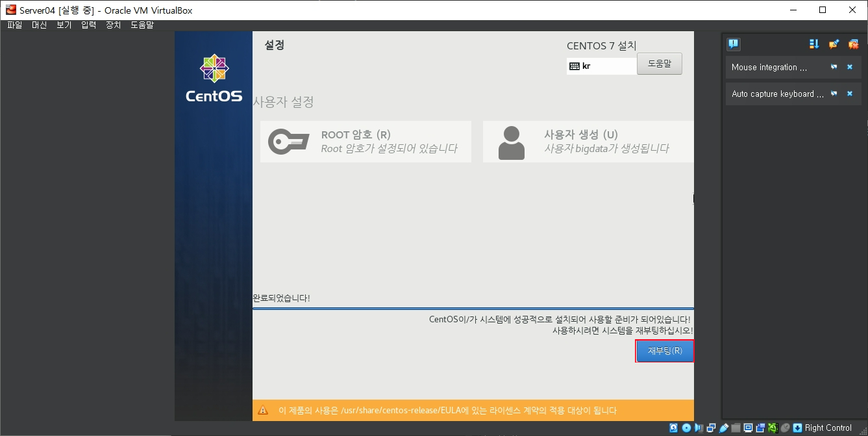Click the installation progress bar
868x436 pixels.
click(473, 309)
